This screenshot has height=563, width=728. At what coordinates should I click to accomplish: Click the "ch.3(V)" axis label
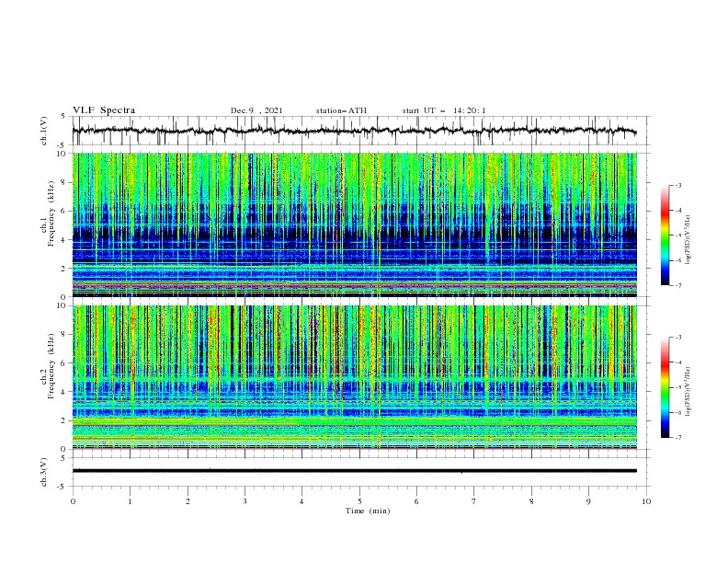point(44,472)
